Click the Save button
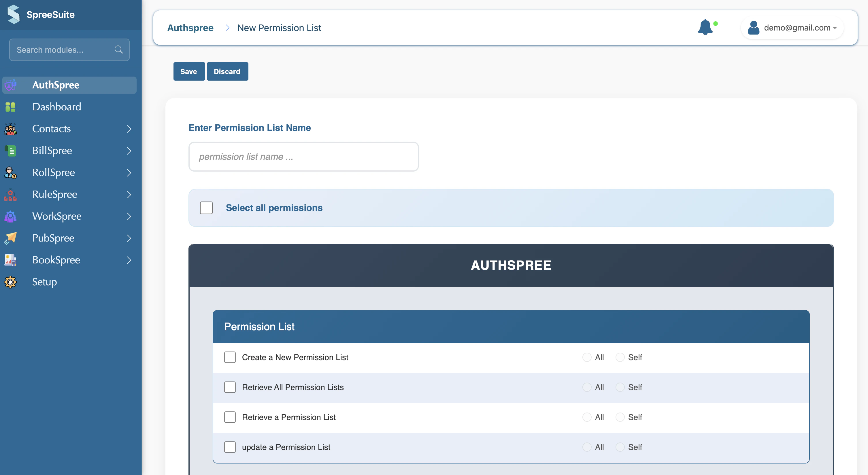This screenshot has height=475, width=868. [189, 71]
